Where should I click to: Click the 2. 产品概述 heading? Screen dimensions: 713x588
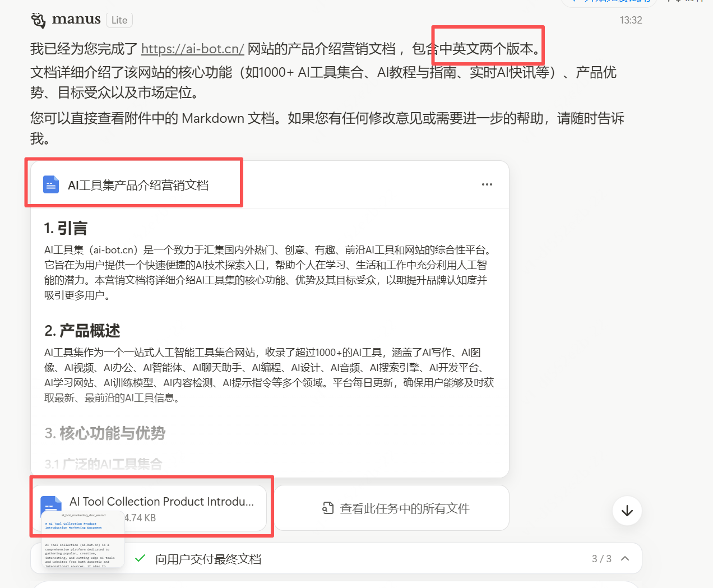[82, 331]
